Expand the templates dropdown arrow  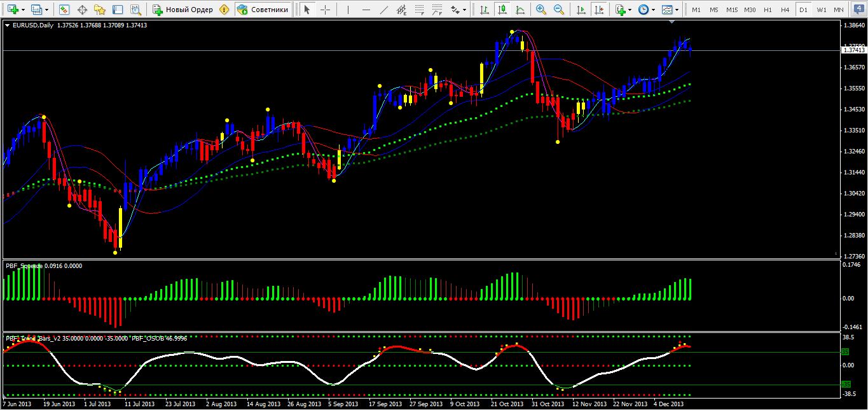(677, 10)
